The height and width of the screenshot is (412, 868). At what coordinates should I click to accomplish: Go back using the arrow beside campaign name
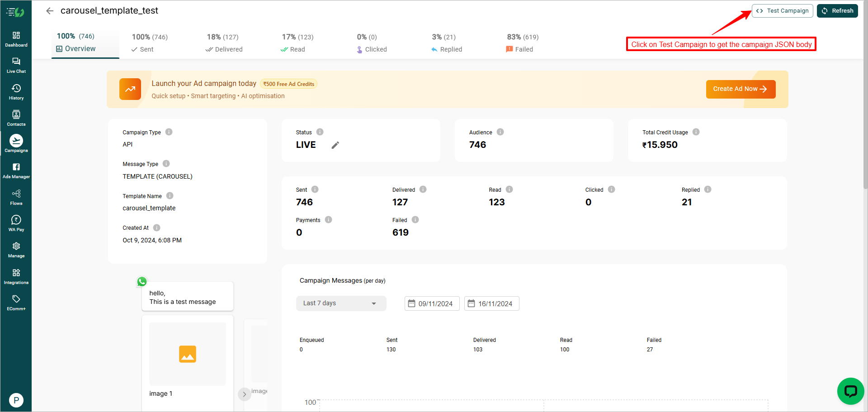tap(50, 11)
